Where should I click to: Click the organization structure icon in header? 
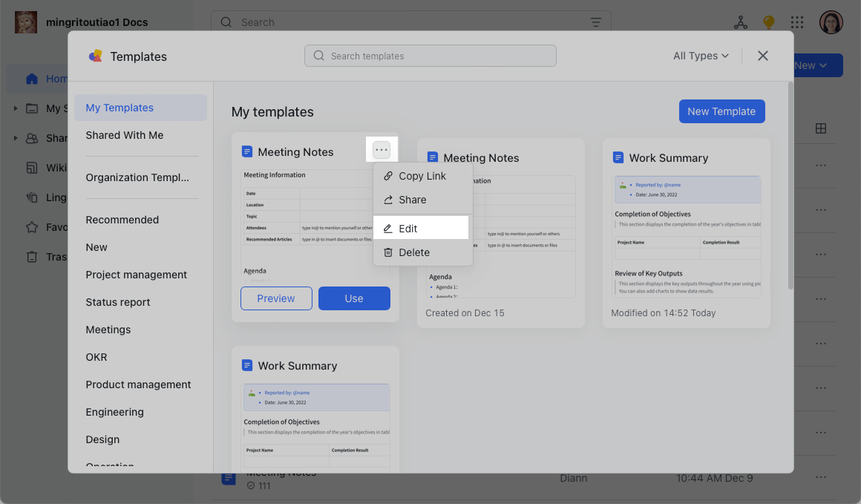[x=741, y=22]
